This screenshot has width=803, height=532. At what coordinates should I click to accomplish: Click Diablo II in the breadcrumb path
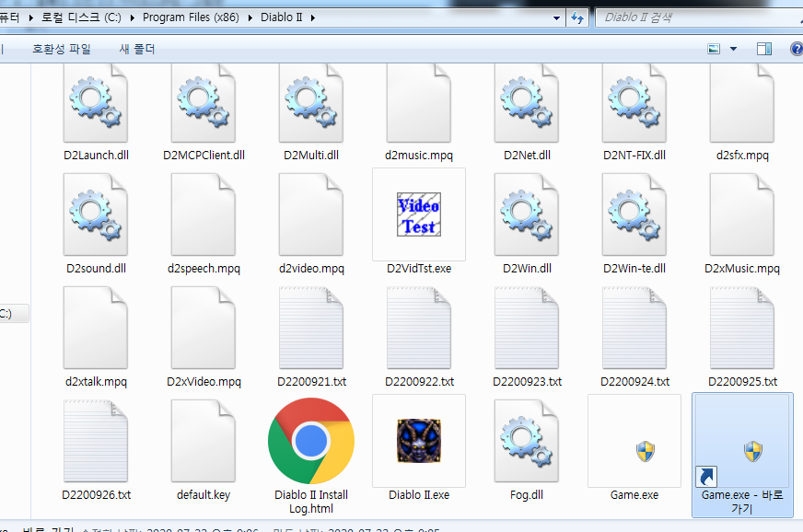pos(281,17)
